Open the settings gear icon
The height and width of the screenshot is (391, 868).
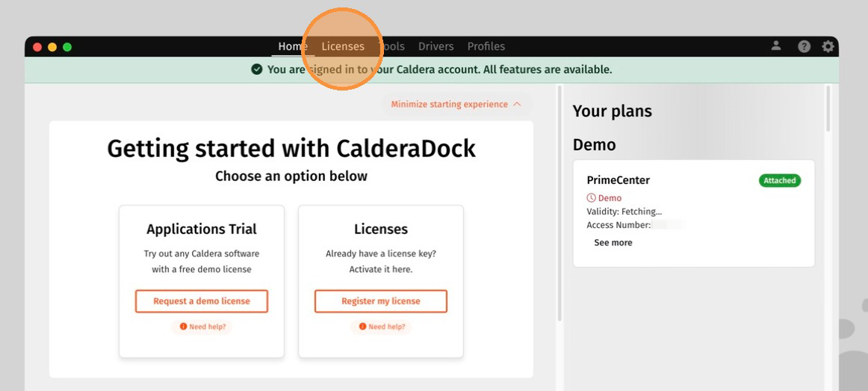[828, 46]
